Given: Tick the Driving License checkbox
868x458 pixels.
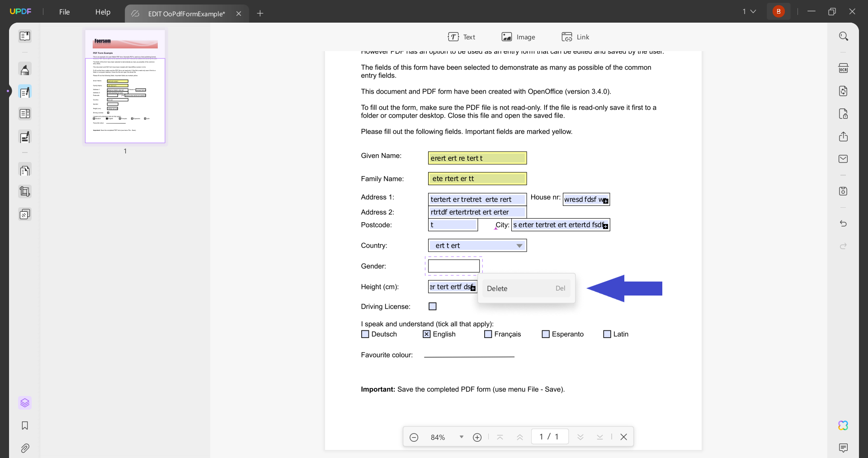Looking at the screenshot, I should point(432,306).
